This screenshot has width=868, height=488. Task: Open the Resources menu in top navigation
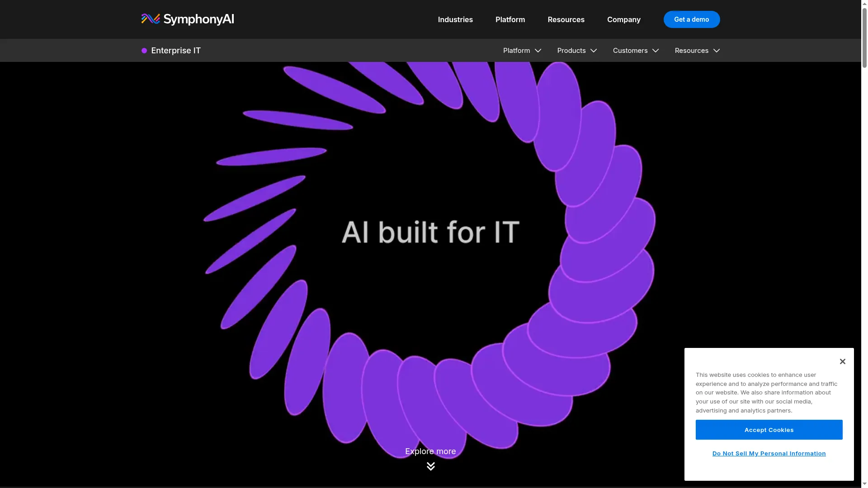(566, 19)
